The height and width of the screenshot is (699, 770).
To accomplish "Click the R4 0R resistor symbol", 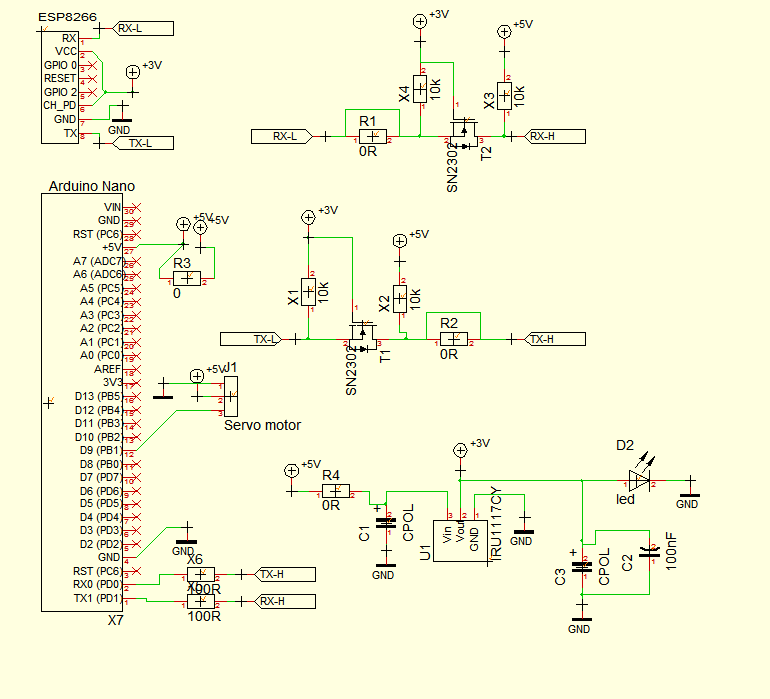I will [335, 491].
